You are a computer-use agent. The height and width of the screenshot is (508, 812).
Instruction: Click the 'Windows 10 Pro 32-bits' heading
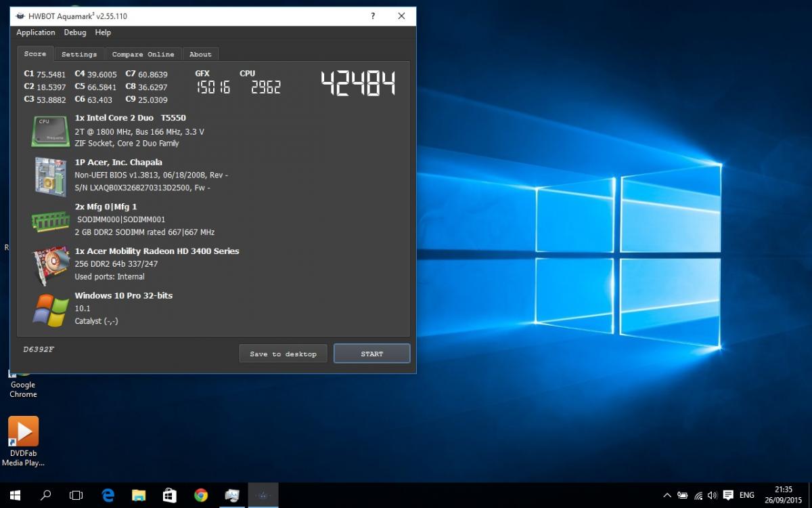click(x=123, y=295)
